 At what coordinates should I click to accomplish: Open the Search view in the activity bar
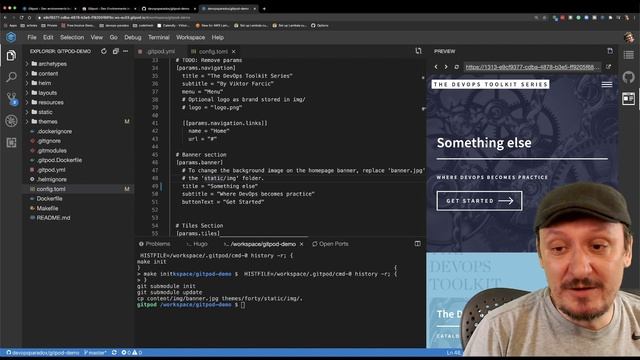[11, 77]
